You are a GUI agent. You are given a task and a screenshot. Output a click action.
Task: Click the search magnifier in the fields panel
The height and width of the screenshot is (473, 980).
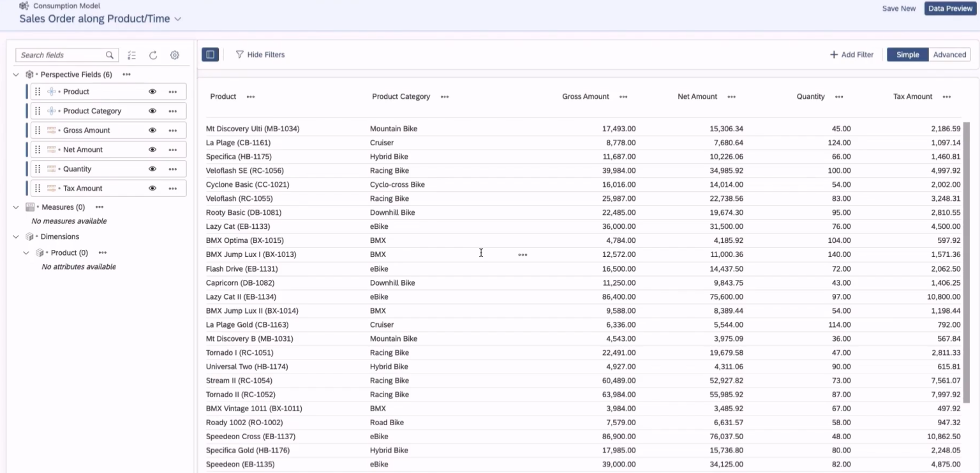(x=109, y=55)
